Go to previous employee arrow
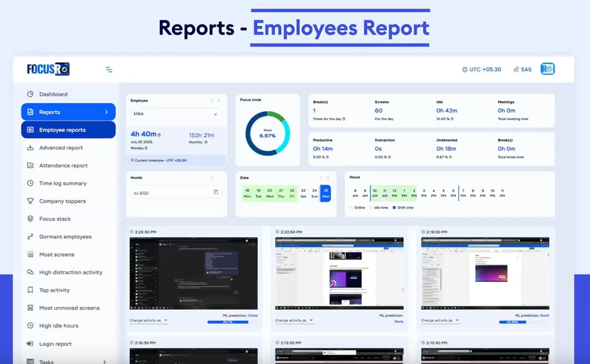590x364 pixels. click(x=212, y=101)
